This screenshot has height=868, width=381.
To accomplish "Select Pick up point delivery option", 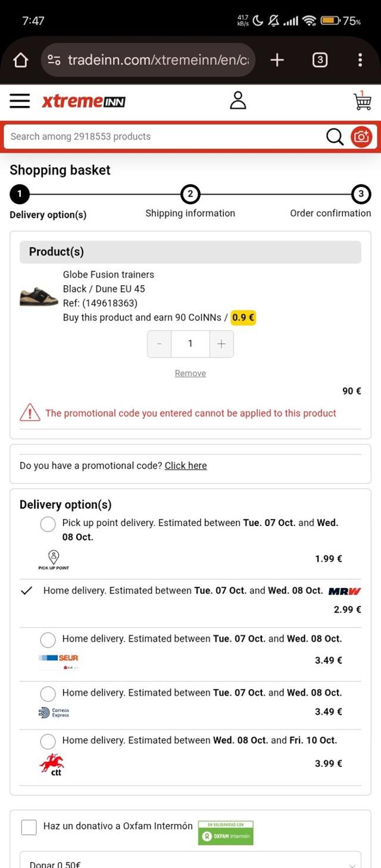I will (x=48, y=524).
